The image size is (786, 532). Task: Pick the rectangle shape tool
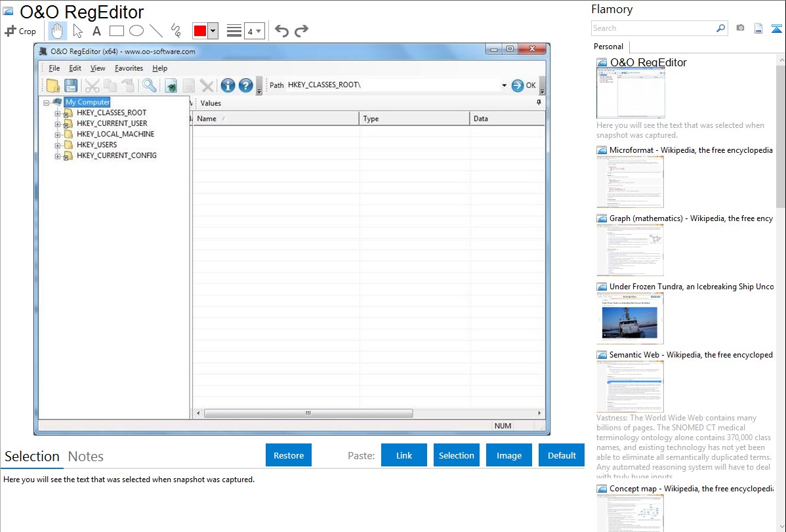(x=116, y=31)
